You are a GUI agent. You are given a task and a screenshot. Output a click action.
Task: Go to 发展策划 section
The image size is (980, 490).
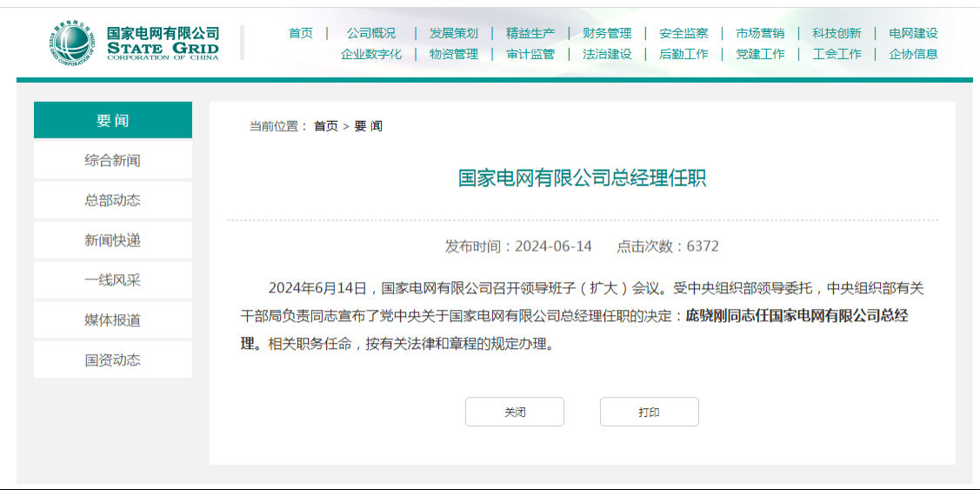coord(454,33)
